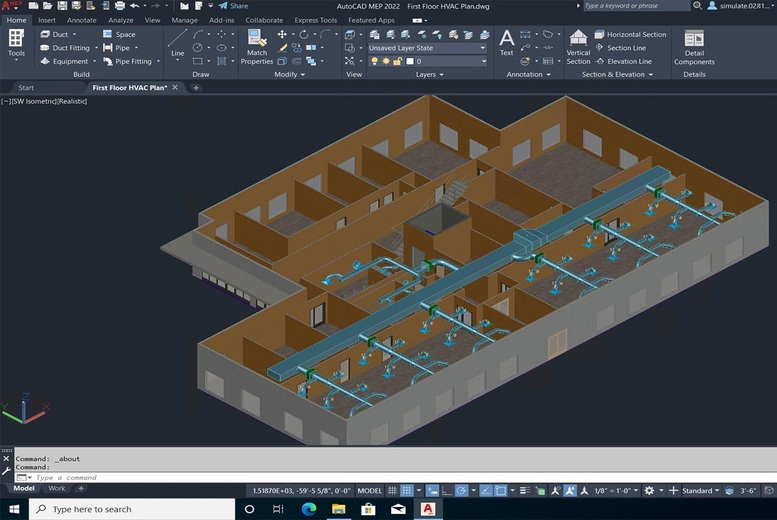This screenshot has width=777, height=520.
Task: Toggle ortho mode in status bar
Action: click(x=446, y=491)
